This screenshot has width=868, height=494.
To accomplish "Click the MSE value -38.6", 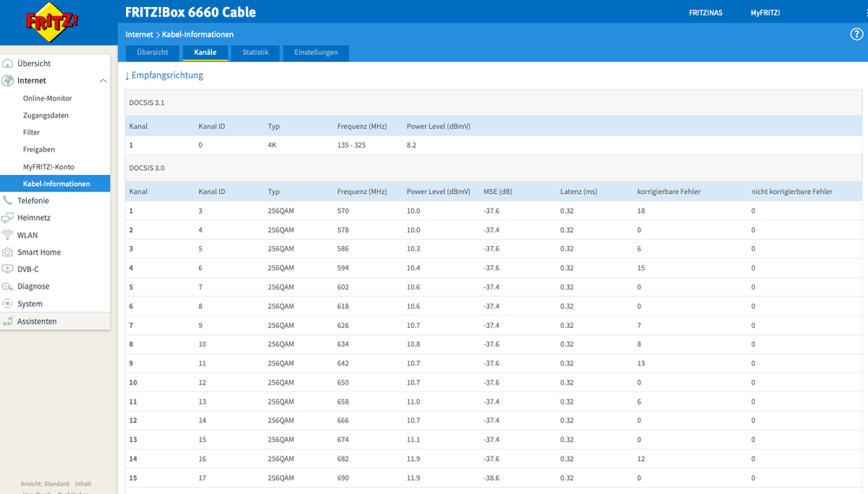I will pos(492,478).
